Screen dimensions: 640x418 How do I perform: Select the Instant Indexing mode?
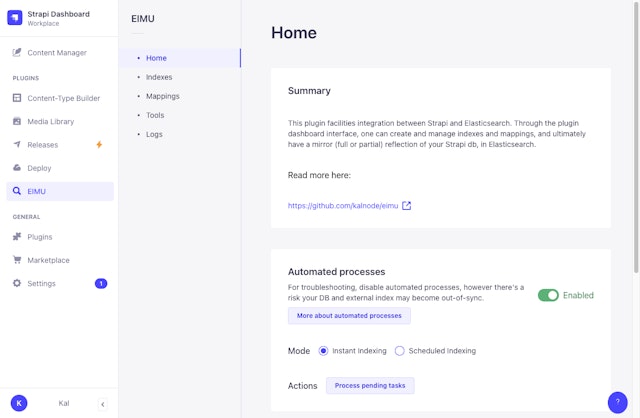pyautogui.click(x=323, y=351)
